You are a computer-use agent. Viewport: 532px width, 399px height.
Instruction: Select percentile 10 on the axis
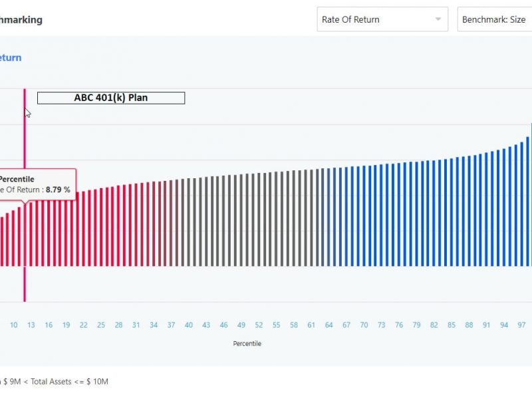(13, 325)
